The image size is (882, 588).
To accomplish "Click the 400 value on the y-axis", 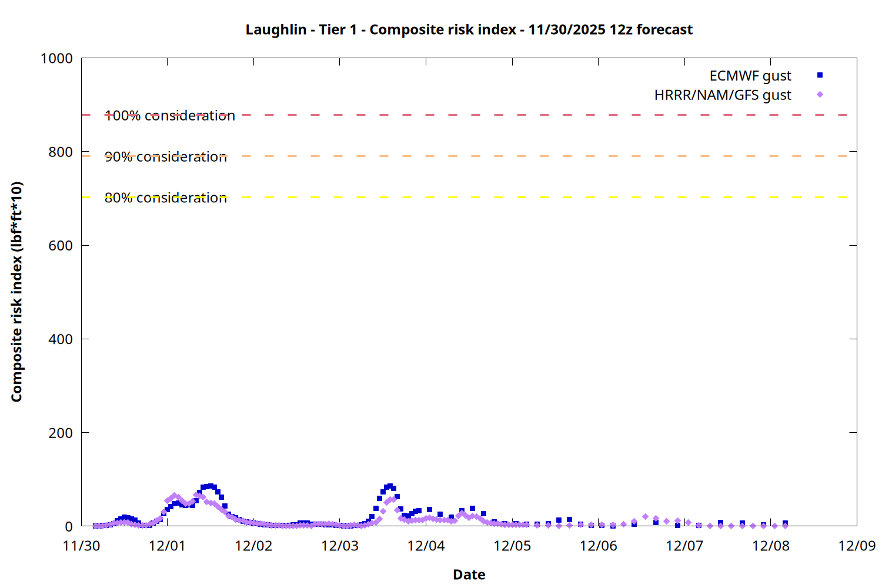I will click(x=61, y=339).
